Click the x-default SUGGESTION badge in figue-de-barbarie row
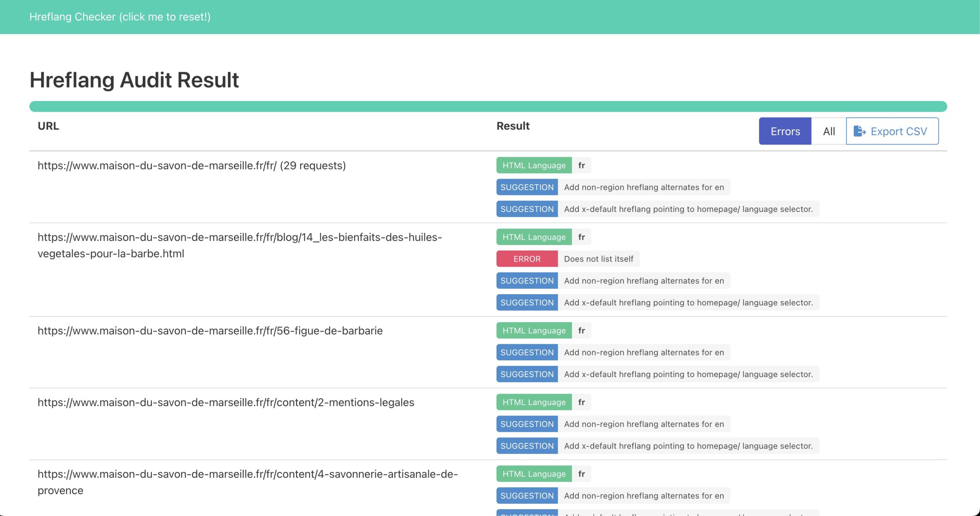This screenshot has width=980, height=516. 527,374
